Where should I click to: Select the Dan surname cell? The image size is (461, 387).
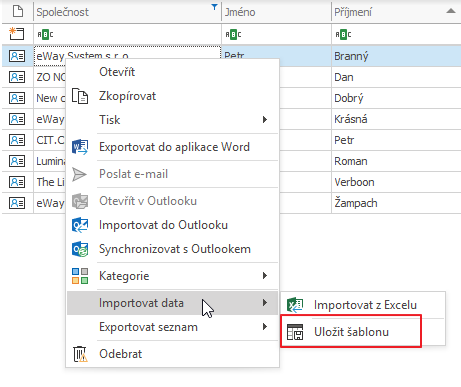point(396,77)
